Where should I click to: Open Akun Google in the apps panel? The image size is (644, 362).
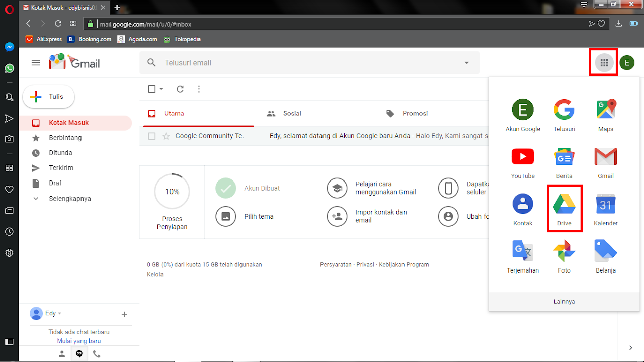[x=523, y=115]
